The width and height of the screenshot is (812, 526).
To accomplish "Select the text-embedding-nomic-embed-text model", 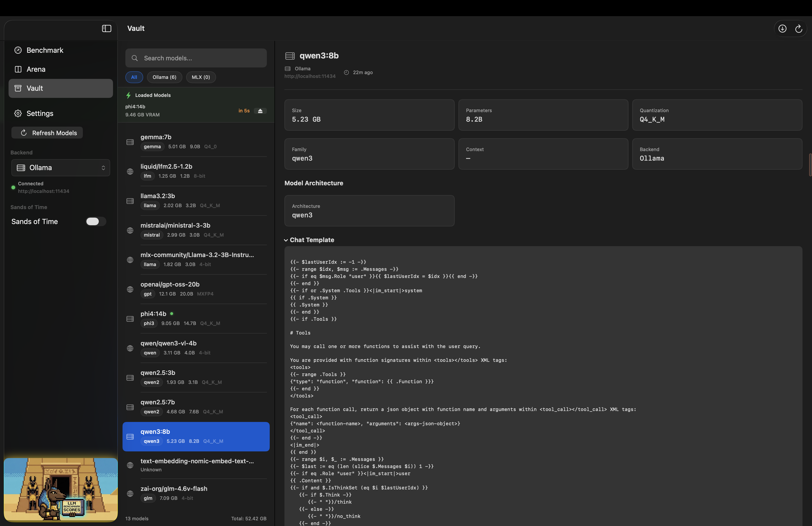I will [x=196, y=465].
